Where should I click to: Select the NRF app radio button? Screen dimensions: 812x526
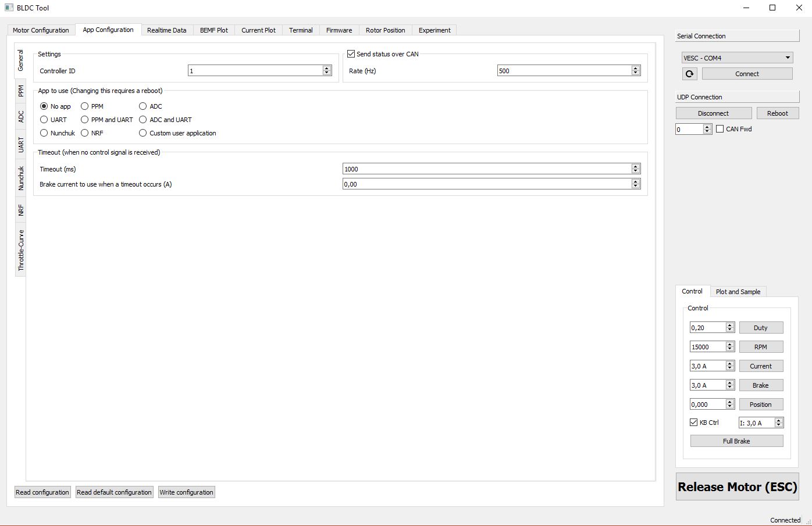pyautogui.click(x=85, y=133)
